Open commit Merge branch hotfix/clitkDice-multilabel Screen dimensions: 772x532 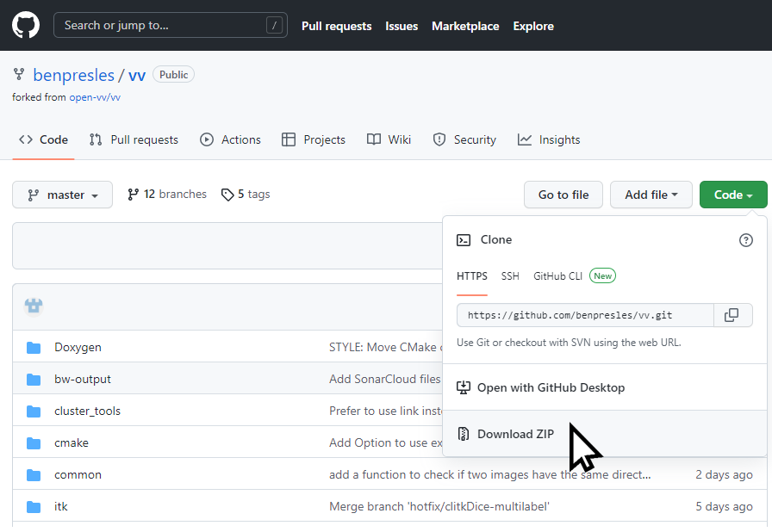pyautogui.click(x=439, y=507)
